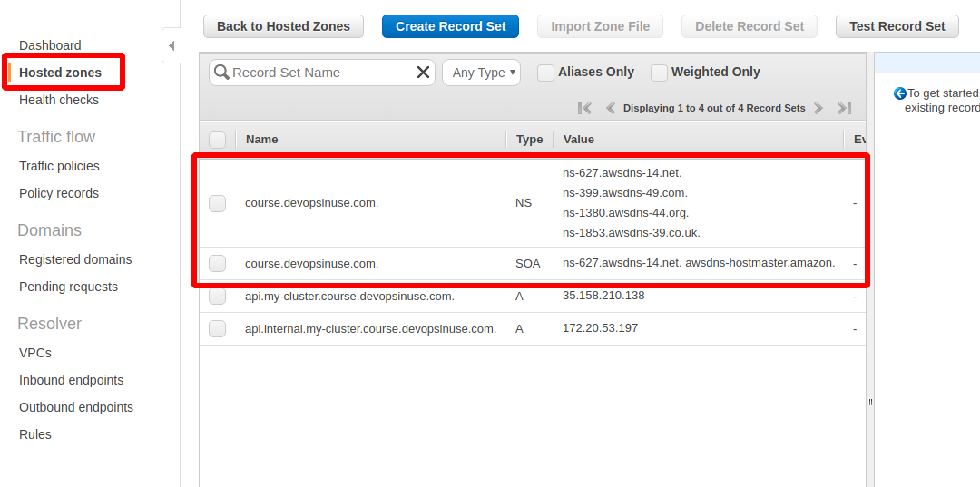Go to first page of record sets
This screenshot has width=980, height=487.
point(584,108)
